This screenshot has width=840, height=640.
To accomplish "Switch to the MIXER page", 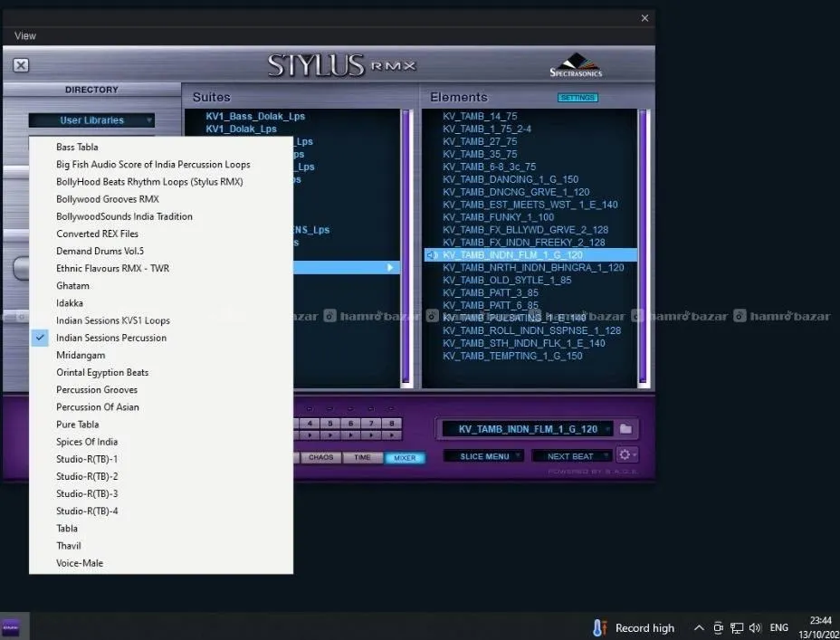I will (405, 458).
